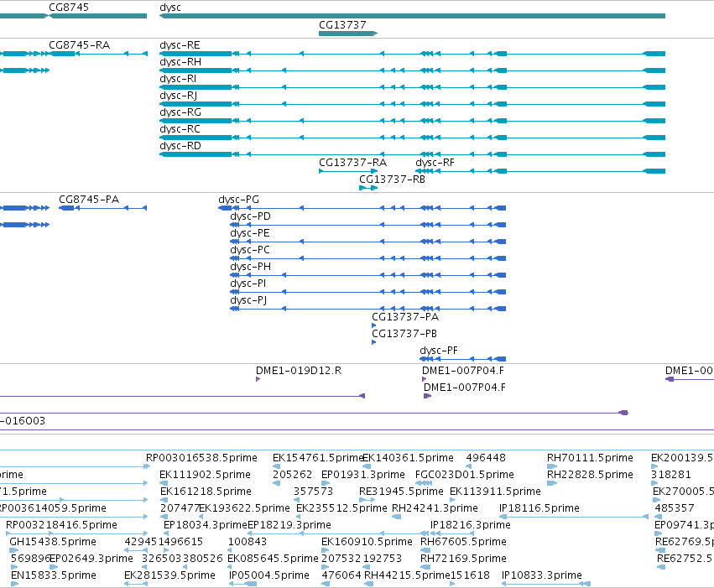Choose protein dysc-PC label
This screenshot has width=714, height=588.
pyautogui.click(x=250, y=250)
